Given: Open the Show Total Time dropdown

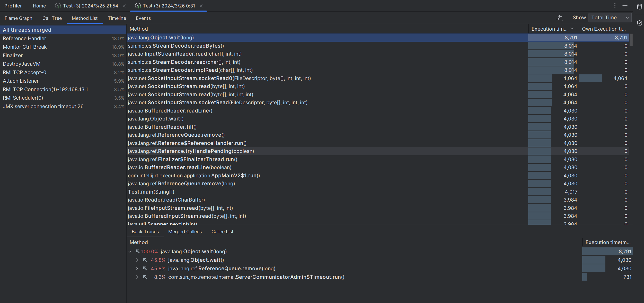Looking at the screenshot, I should coord(610,18).
